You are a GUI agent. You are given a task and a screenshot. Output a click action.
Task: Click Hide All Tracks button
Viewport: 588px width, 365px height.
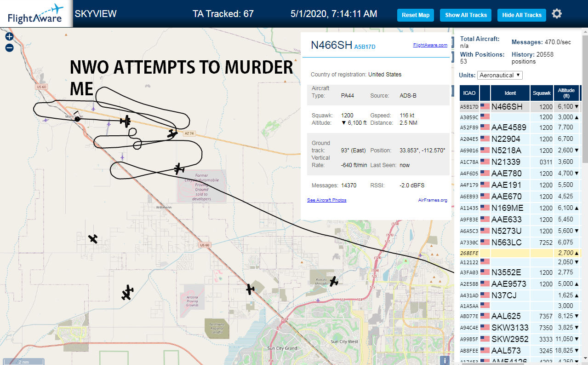(x=522, y=15)
